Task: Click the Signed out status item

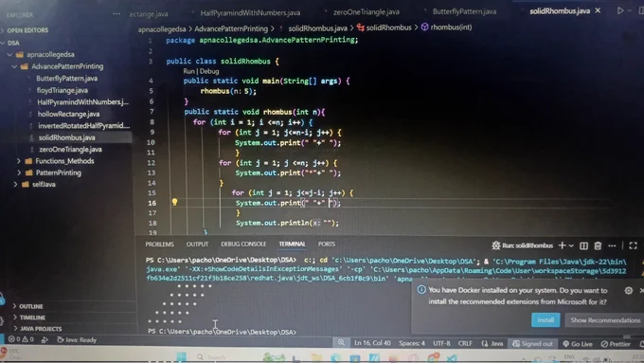Action: coord(532,344)
